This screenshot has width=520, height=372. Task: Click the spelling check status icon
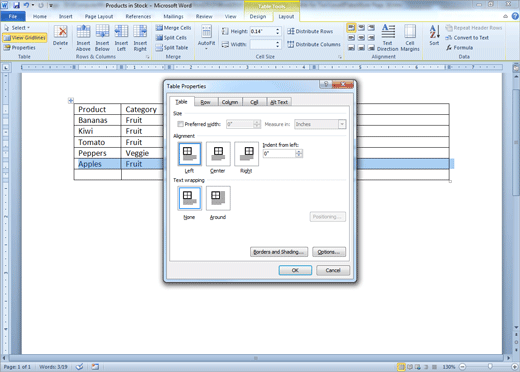79,367
